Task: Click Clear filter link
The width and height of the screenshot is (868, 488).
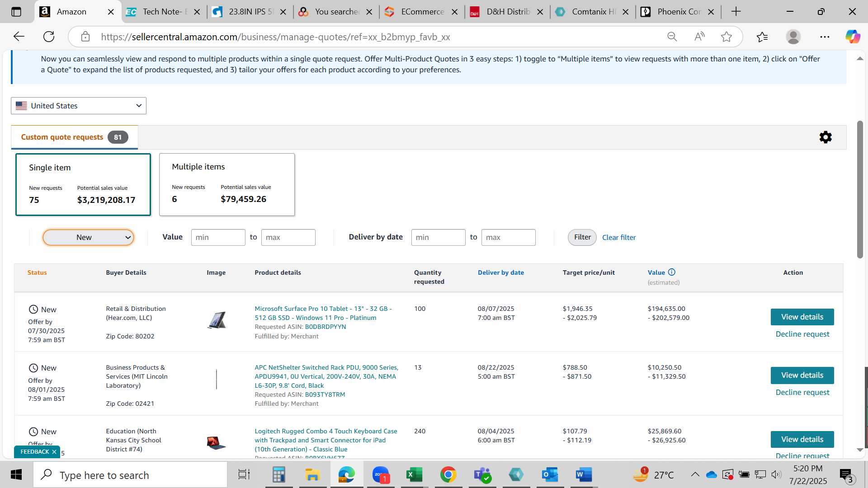Action: (619, 238)
